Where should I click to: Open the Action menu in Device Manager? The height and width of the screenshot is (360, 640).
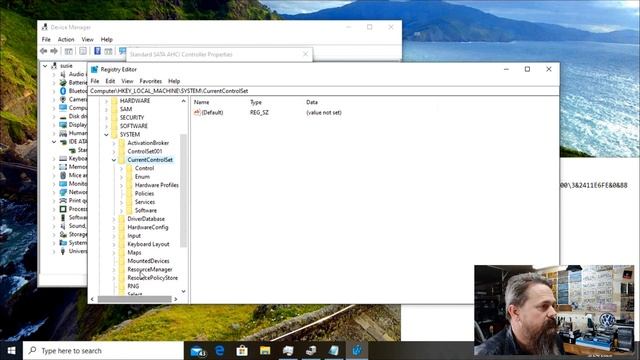[x=66, y=40]
